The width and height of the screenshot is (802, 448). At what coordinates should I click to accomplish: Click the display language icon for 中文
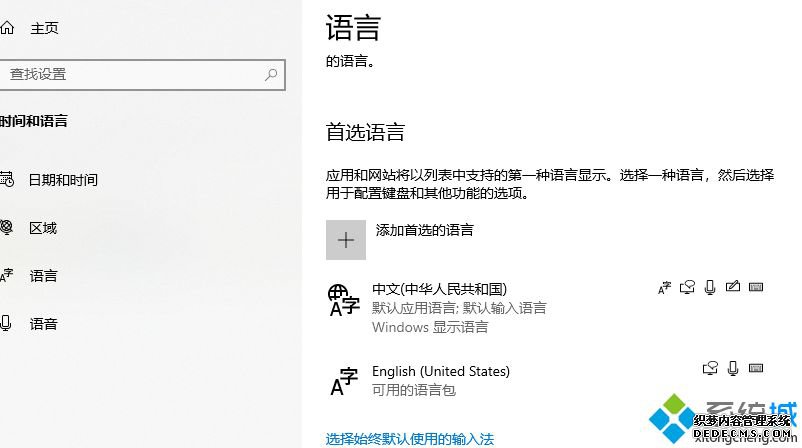point(664,288)
